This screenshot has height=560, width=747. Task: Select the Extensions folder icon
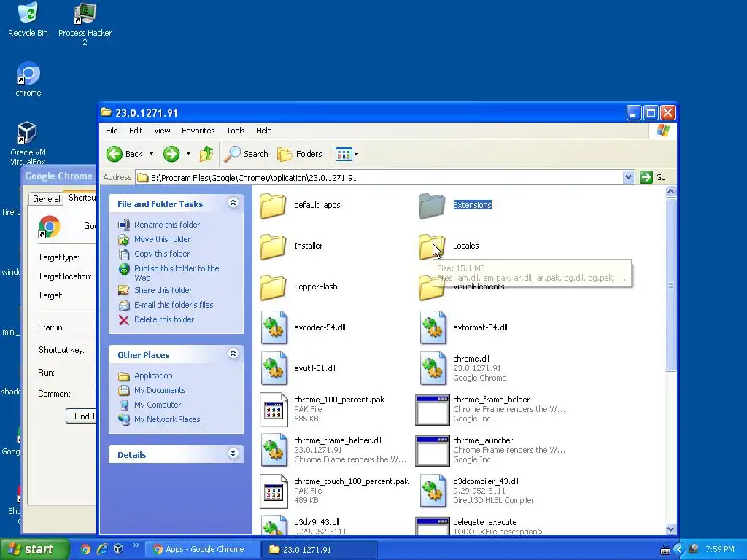click(x=432, y=206)
